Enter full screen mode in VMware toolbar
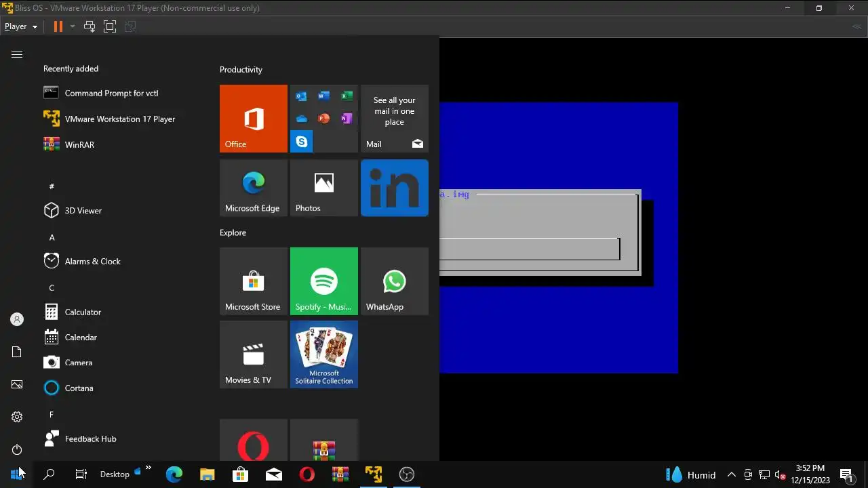868x488 pixels. click(110, 26)
